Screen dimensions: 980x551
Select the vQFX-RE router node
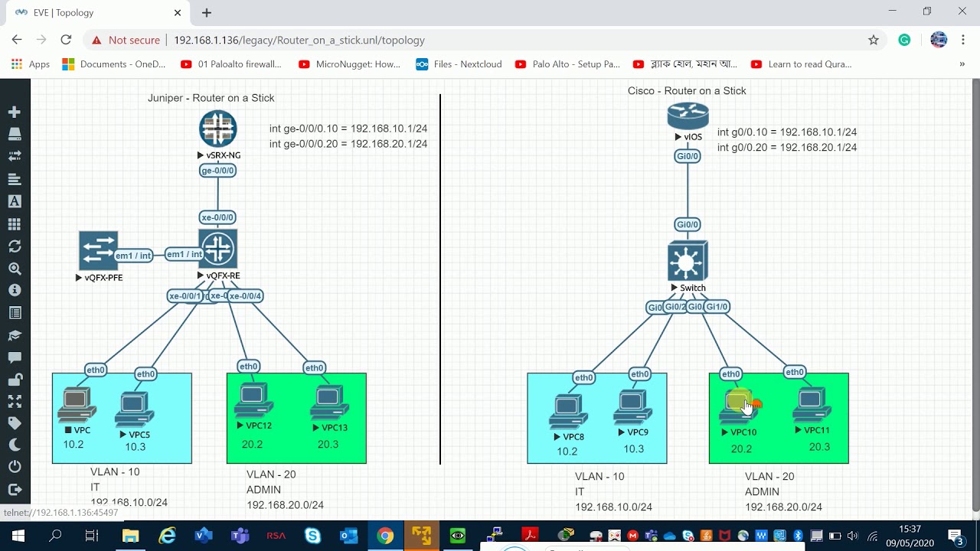[x=218, y=249]
